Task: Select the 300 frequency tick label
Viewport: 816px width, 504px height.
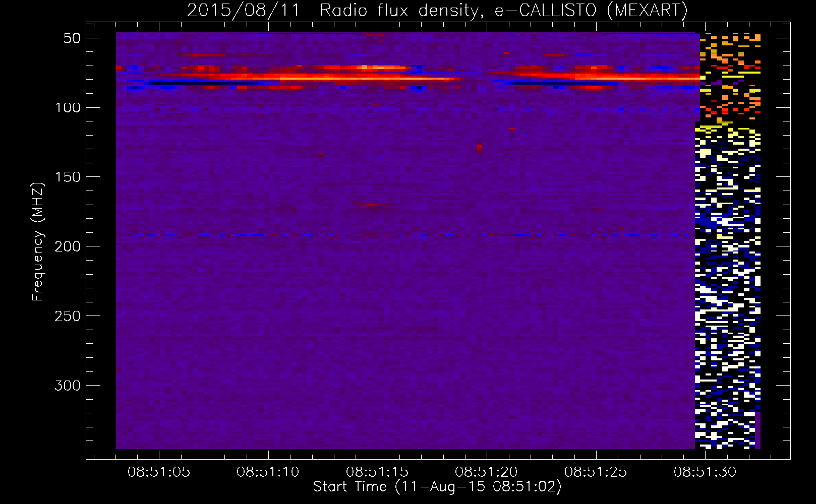Action: click(x=68, y=386)
